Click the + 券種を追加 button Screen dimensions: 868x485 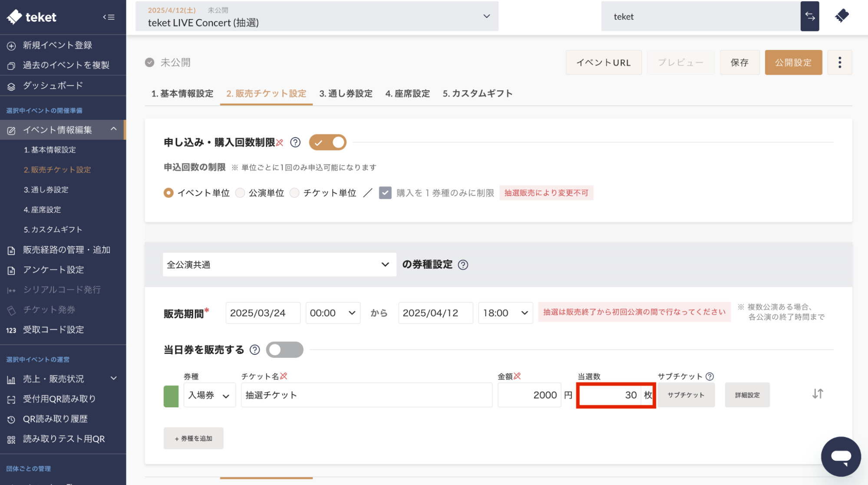[x=194, y=438]
